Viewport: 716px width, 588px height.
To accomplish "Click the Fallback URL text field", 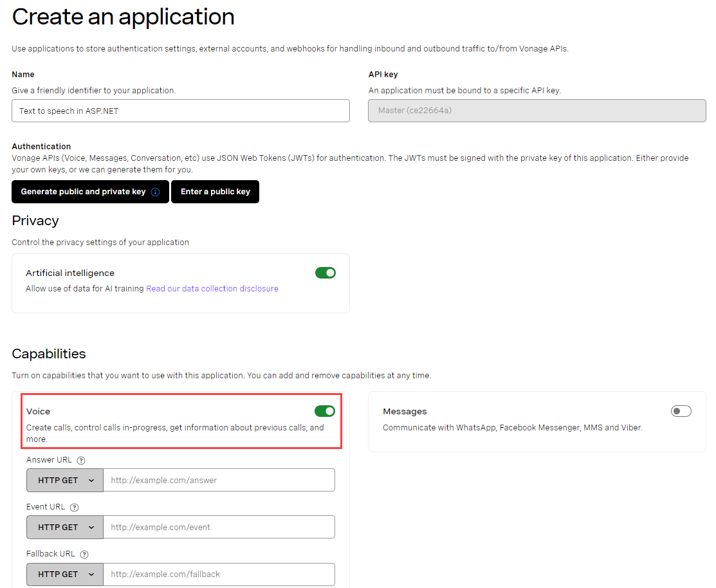I will point(219,574).
